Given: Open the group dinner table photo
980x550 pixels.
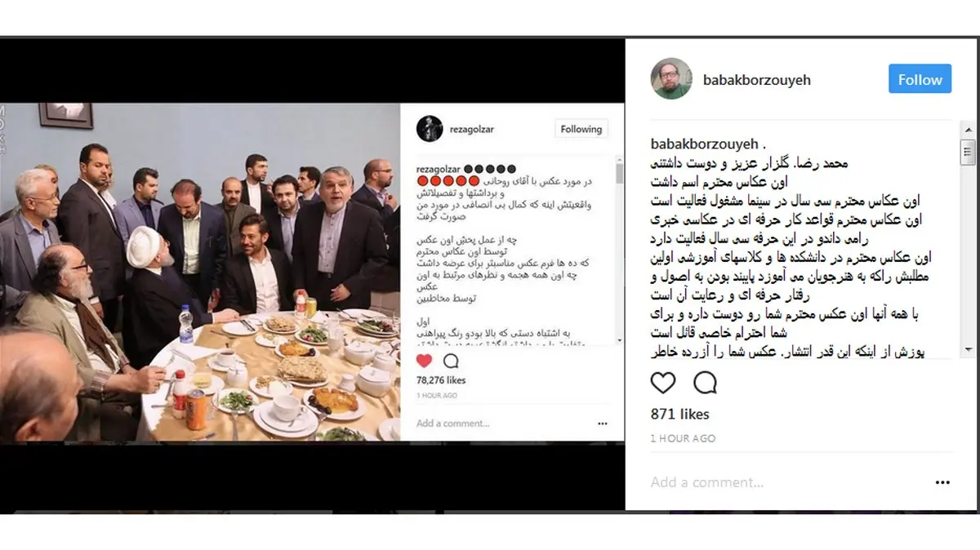Looking at the screenshot, I should 200,273.
